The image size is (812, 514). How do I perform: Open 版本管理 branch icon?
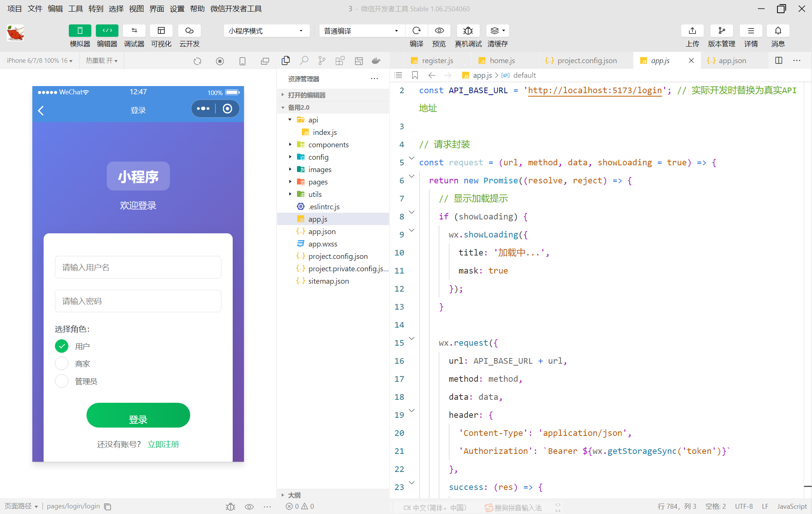coord(721,31)
